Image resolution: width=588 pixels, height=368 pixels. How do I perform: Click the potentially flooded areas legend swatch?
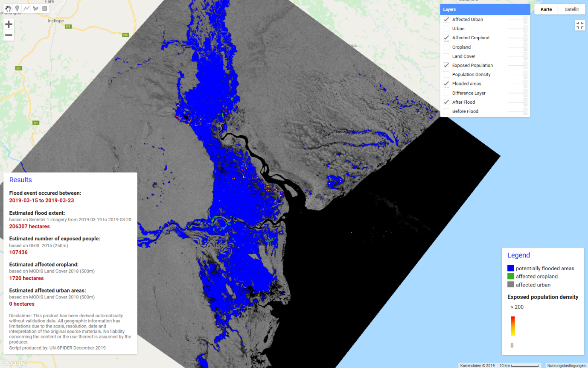coord(510,268)
